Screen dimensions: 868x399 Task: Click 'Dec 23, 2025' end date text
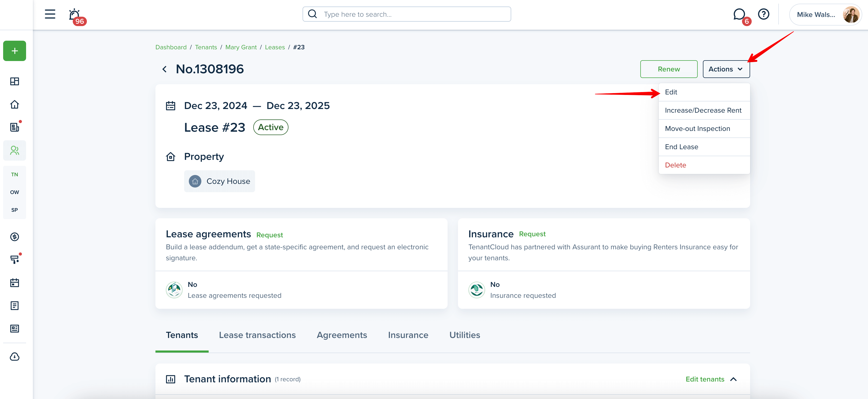click(x=298, y=106)
